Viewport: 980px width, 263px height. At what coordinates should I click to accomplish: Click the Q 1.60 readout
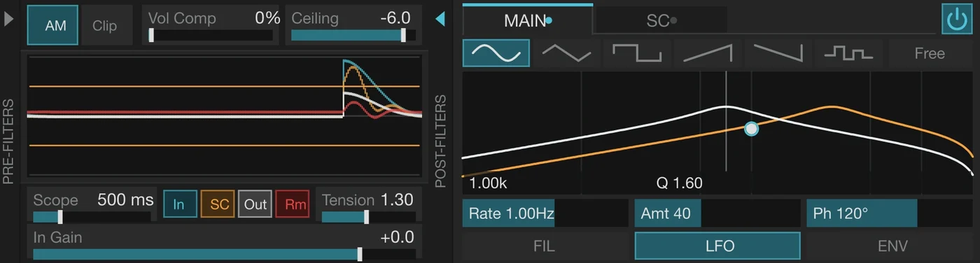click(x=679, y=184)
